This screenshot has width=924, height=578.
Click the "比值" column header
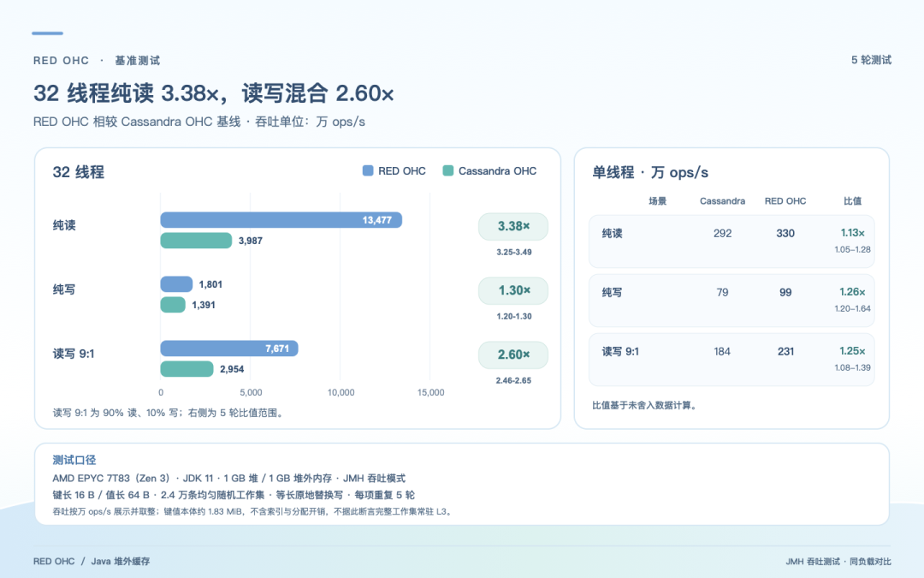(853, 201)
